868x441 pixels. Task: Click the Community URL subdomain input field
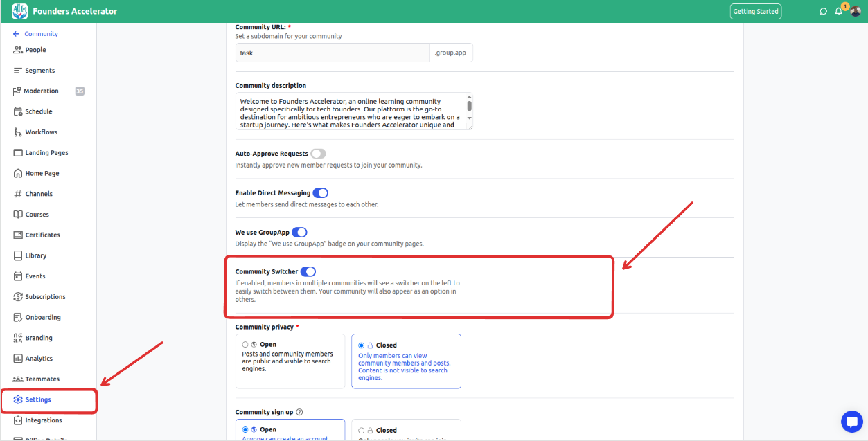pyautogui.click(x=333, y=53)
